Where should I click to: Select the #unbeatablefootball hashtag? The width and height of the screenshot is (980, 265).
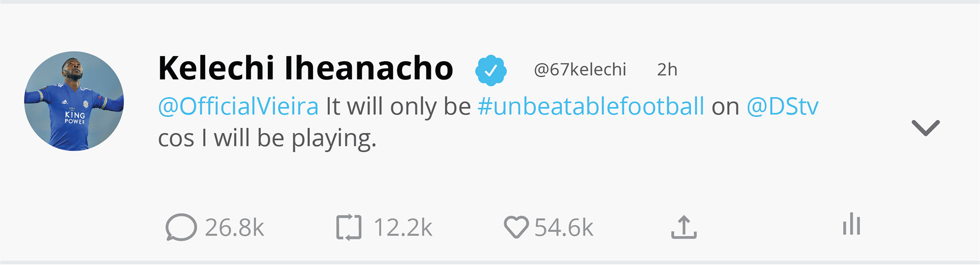pyautogui.click(x=591, y=107)
